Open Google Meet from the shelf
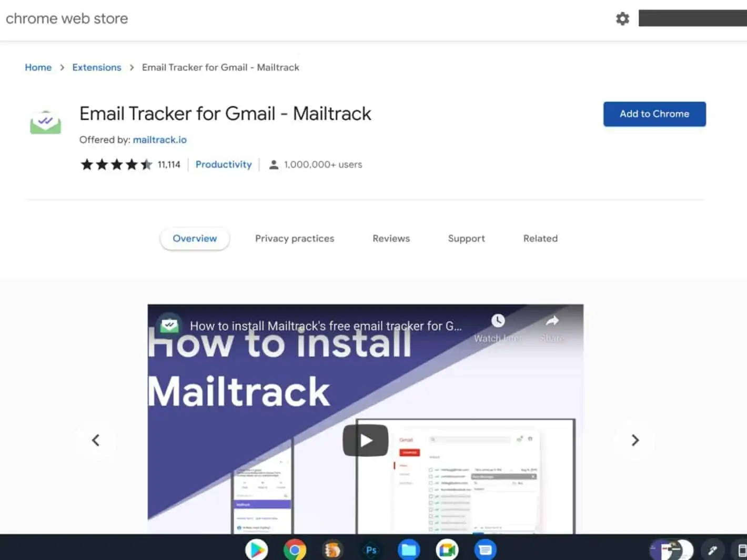747x560 pixels. 447,549
